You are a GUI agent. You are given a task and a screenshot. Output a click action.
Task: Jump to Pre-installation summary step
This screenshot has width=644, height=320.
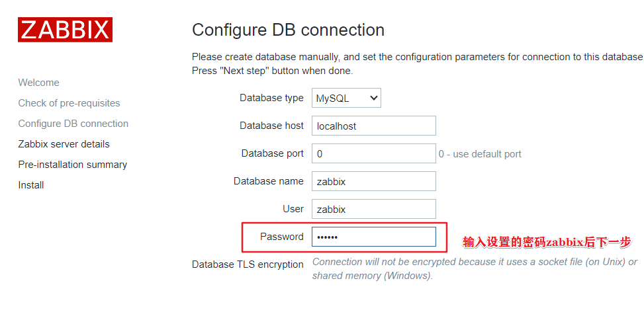(72, 165)
